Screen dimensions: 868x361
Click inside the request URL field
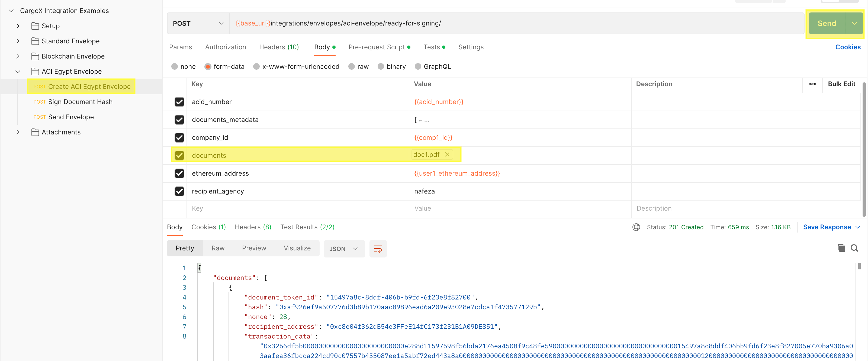coord(472,23)
